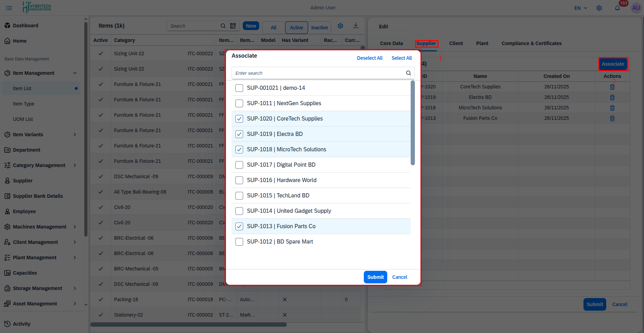Select the United Gadget Supply checkbox
This screenshot has height=333, width=644.
(x=239, y=211)
